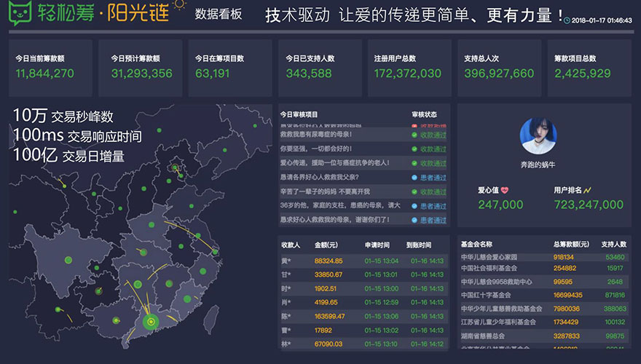This screenshot has width=641, height=364.
Task: Click foundation 湖南省慈善总会
Action: (x=483, y=336)
